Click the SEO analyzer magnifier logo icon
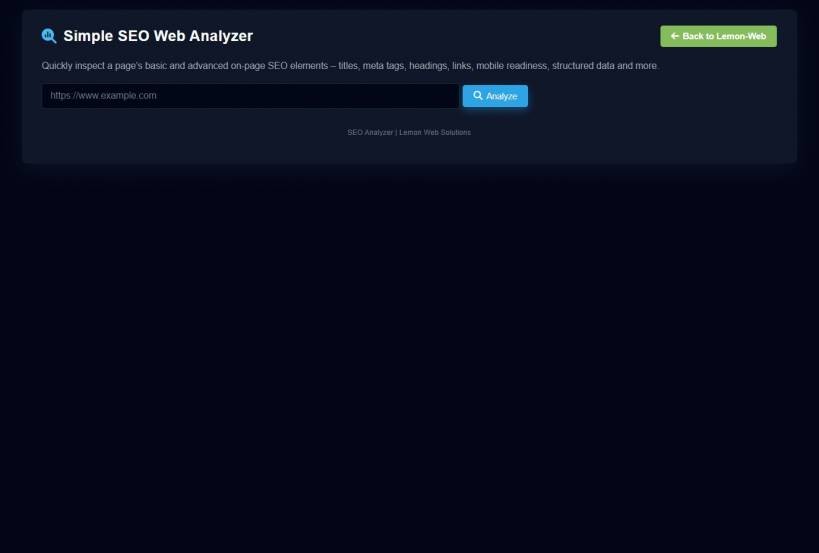 [49, 36]
